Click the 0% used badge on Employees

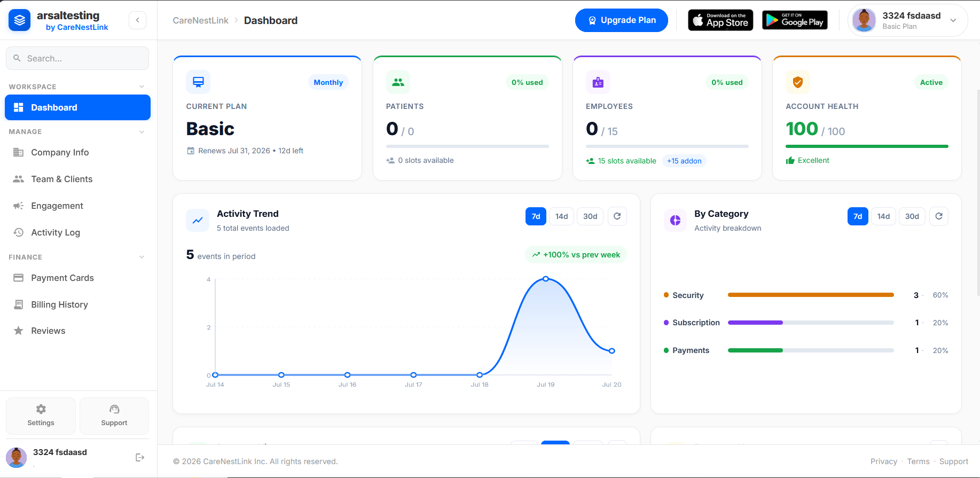tap(727, 82)
